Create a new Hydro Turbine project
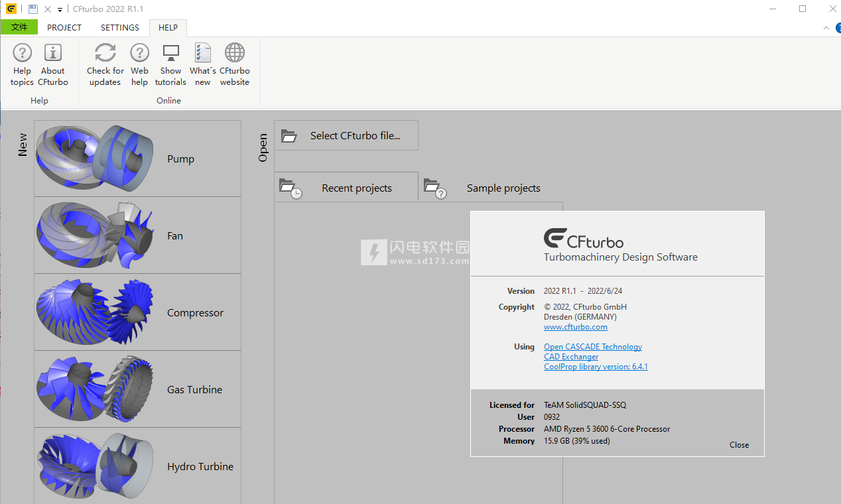Image resolution: width=841 pixels, height=504 pixels. (x=137, y=466)
